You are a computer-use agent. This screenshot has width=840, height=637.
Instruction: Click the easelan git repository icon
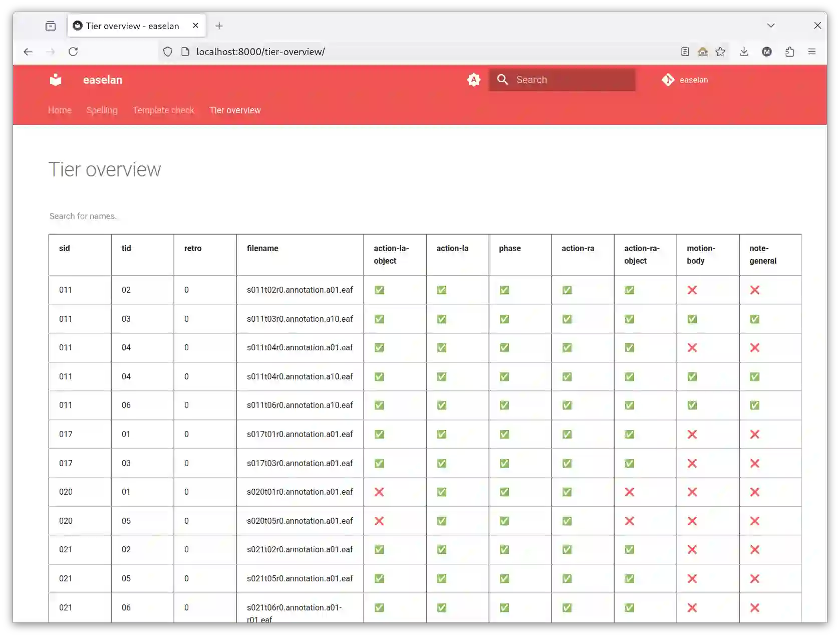click(668, 80)
